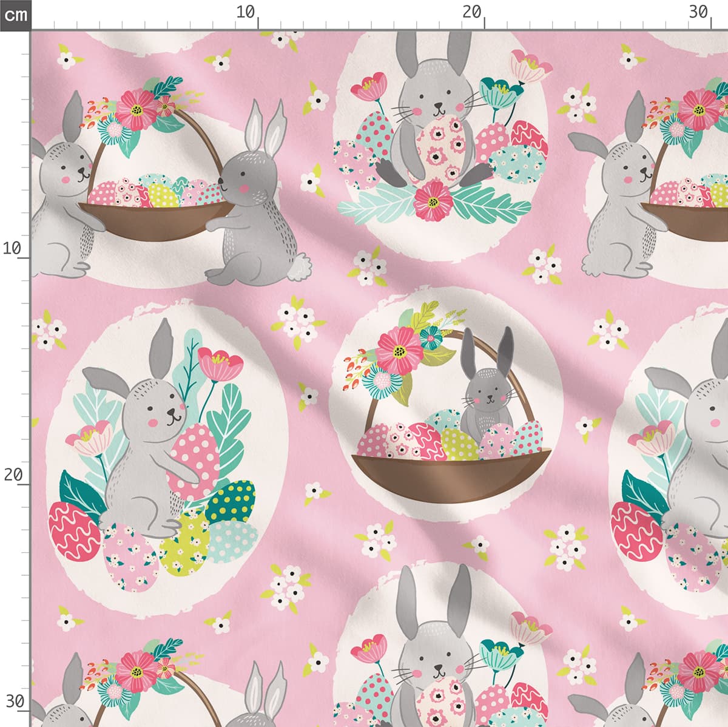Select the 20 mark on horizontal ruler
Viewport: 728px width, 727px height.
click(x=471, y=12)
